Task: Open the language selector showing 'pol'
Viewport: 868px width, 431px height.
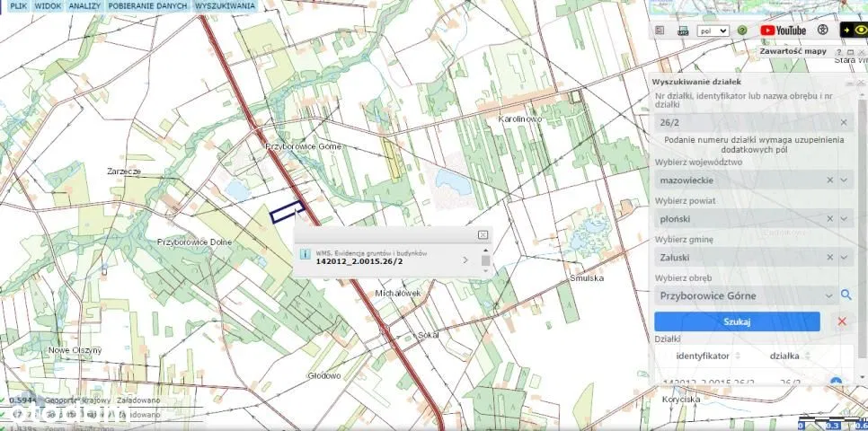Action: (713, 30)
